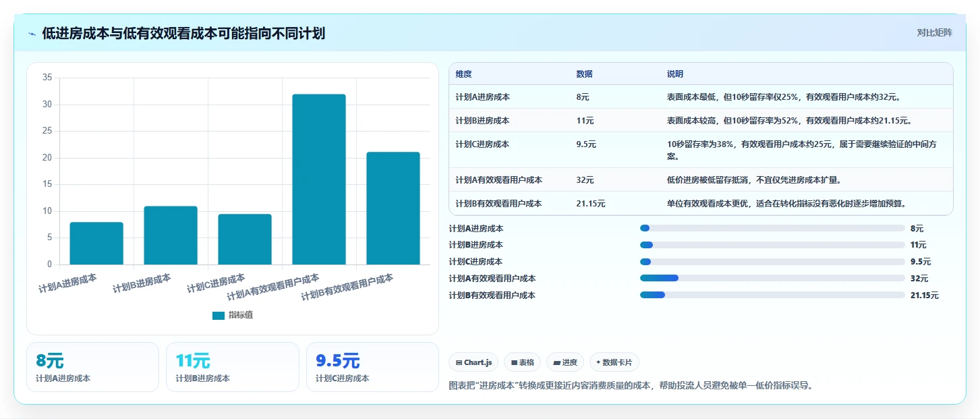Click the 计划B进房成本 progress bar
This screenshot has height=419, width=980.
click(x=772, y=245)
